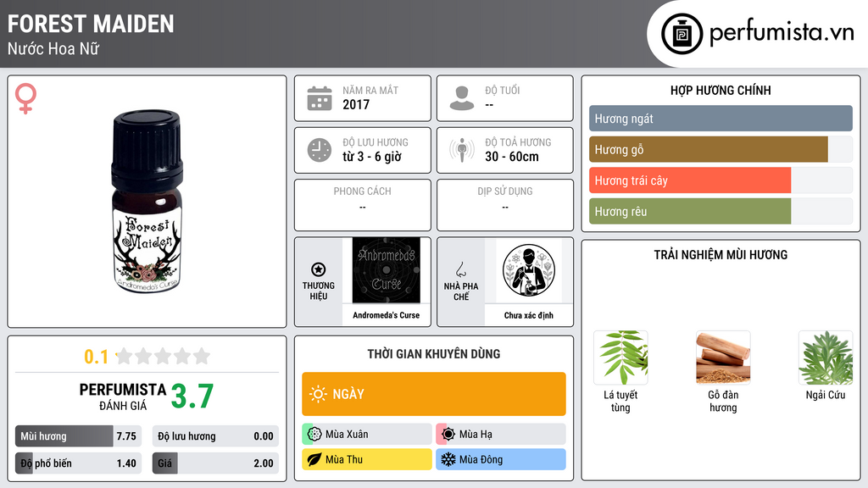Click the Dịp sử dụng info card
The image size is (868, 488).
(505, 205)
